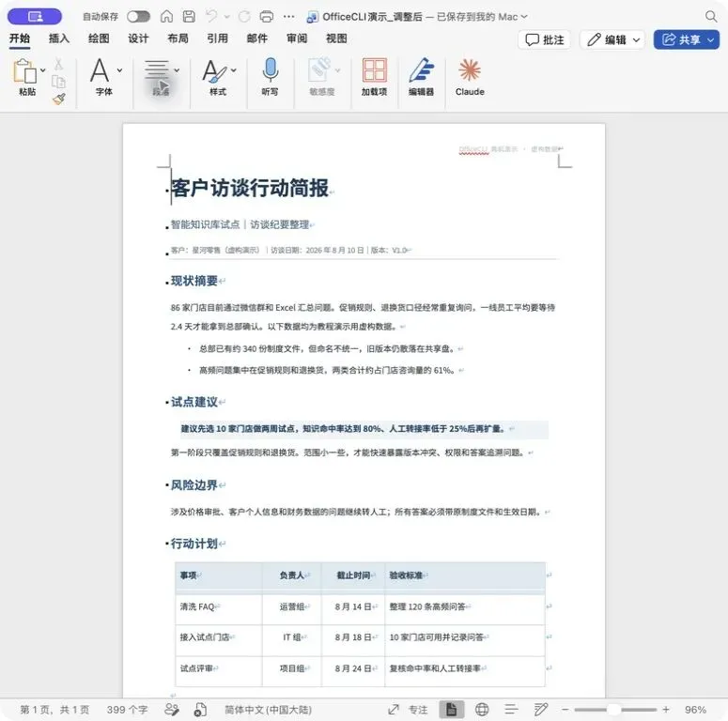The width and height of the screenshot is (728, 721).
Task: Switch to the 绘图 ribbon tab
Action: pos(99,38)
